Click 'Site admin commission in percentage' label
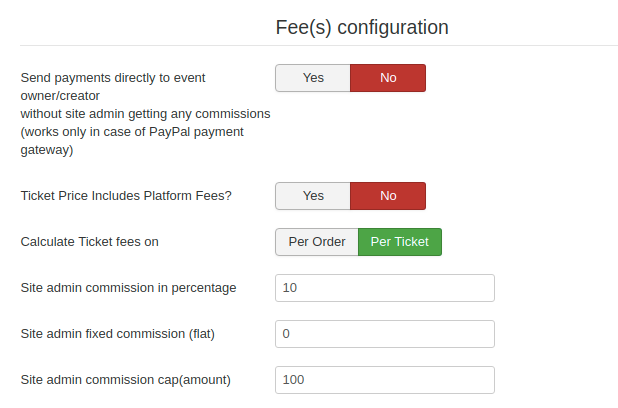This screenshot has width=618, height=408. (128, 288)
